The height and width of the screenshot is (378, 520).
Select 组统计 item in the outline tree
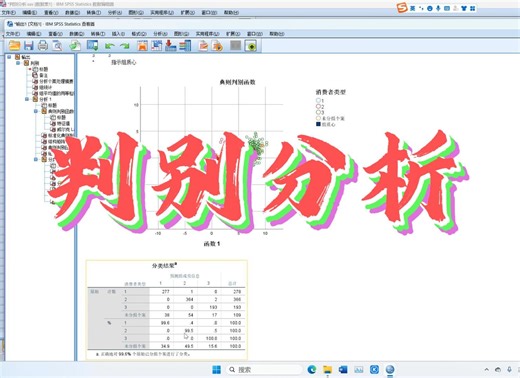click(x=46, y=87)
